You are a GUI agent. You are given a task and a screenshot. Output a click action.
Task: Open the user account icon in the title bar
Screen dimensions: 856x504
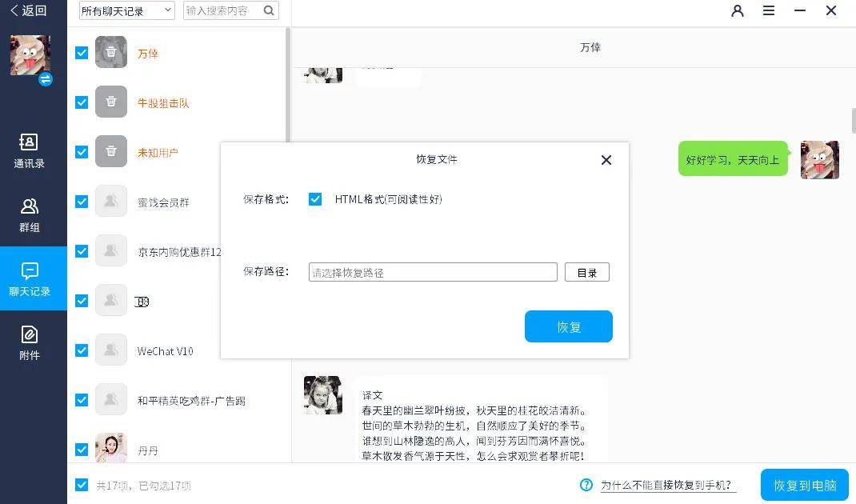(x=737, y=11)
